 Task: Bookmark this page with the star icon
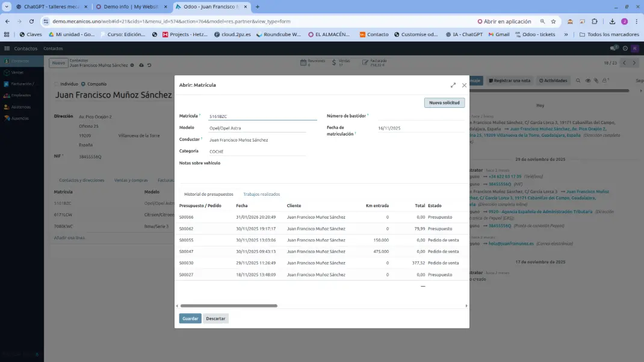pyautogui.click(x=553, y=21)
